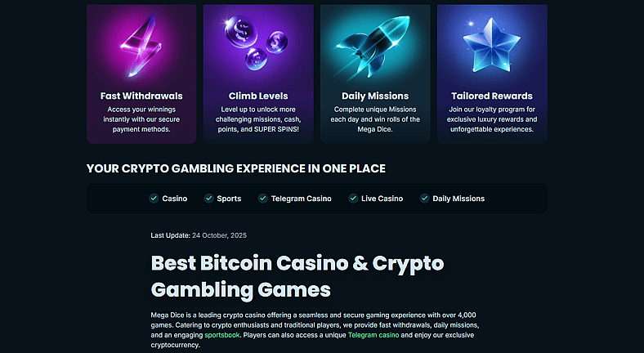Click the checkmark icon beside Telegram Casino
Viewport: 644px width, 353px height.
tap(262, 199)
